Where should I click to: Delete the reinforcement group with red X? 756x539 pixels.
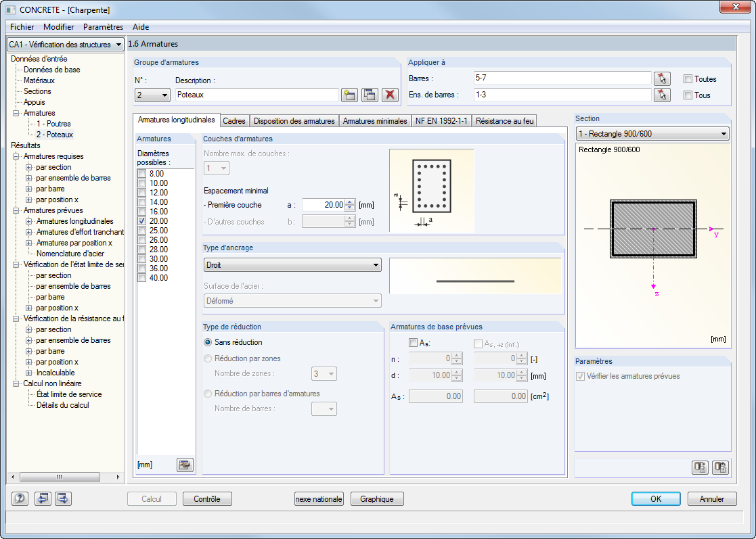coord(390,95)
